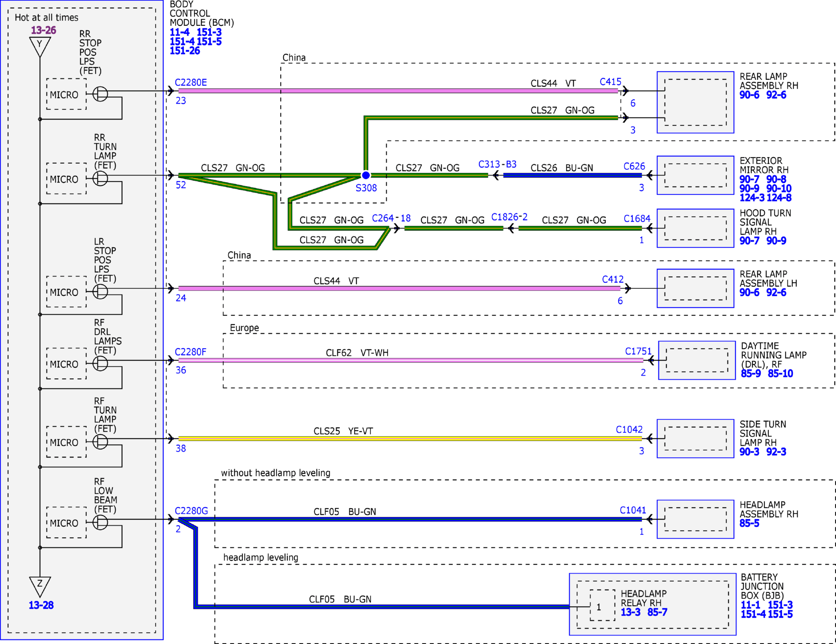This screenshot has height=644, width=836.
Task: Open page 151-26 under Body Control Module
Action: 185,51
